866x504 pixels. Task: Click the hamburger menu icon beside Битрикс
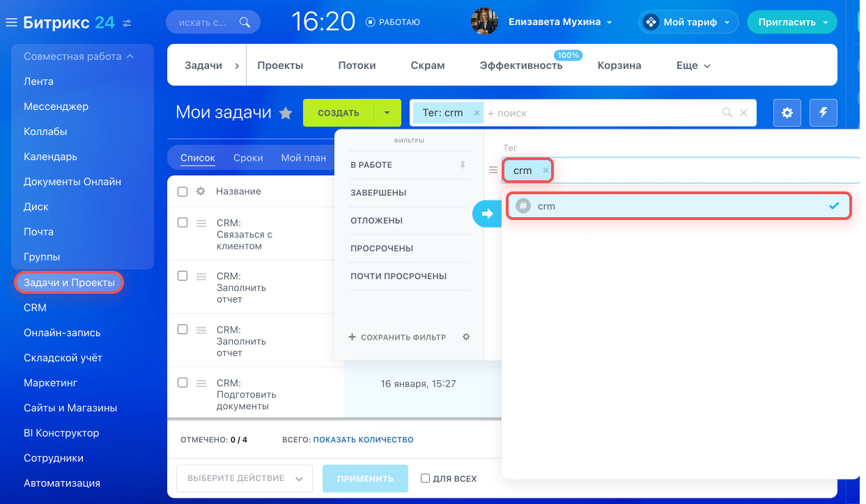pyautogui.click(x=11, y=23)
